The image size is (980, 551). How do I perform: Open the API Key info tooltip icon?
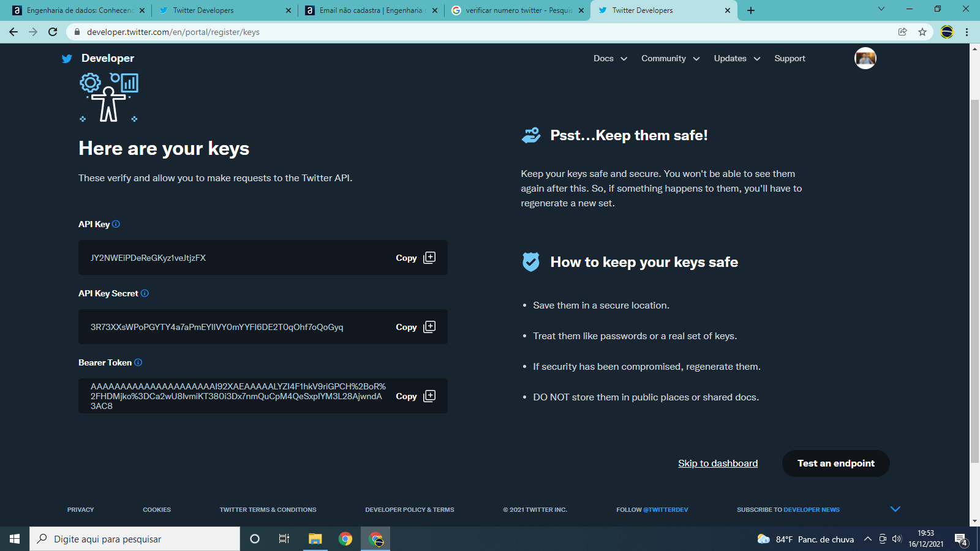pos(116,224)
